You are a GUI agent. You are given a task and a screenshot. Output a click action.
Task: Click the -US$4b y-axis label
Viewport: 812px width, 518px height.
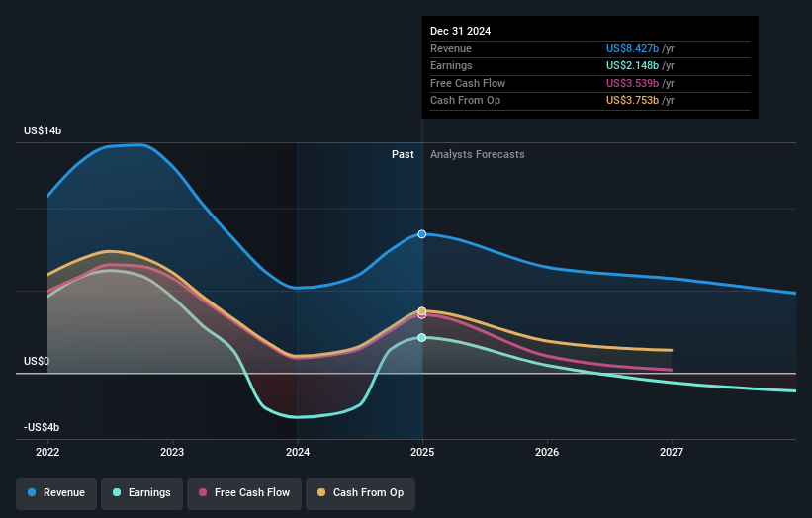point(42,427)
